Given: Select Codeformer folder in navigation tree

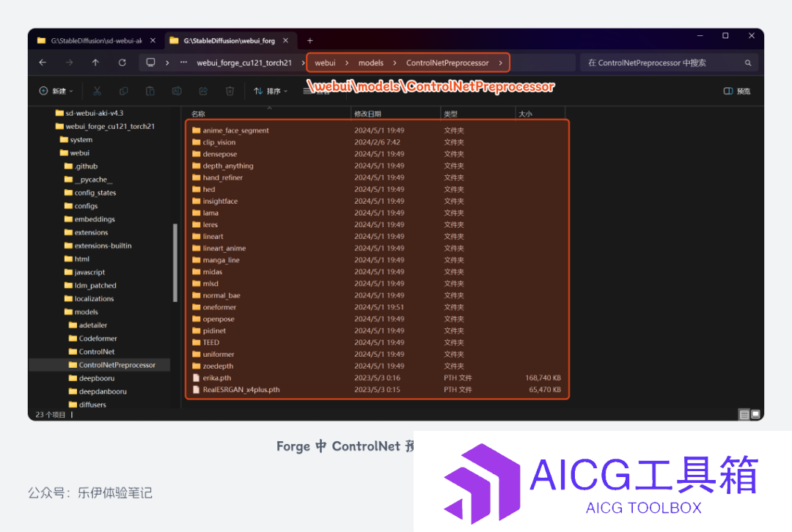Looking at the screenshot, I should click(93, 338).
